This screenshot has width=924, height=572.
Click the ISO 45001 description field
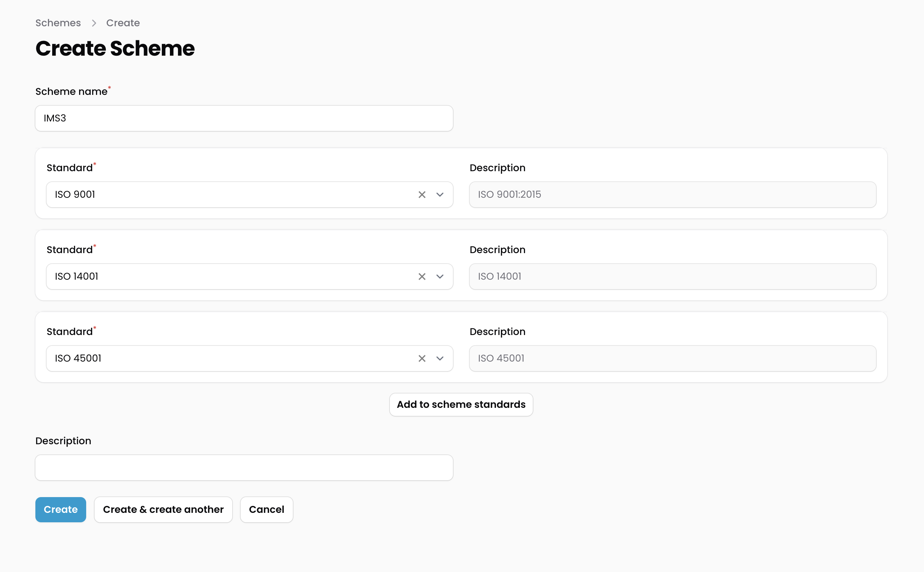click(672, 358)
